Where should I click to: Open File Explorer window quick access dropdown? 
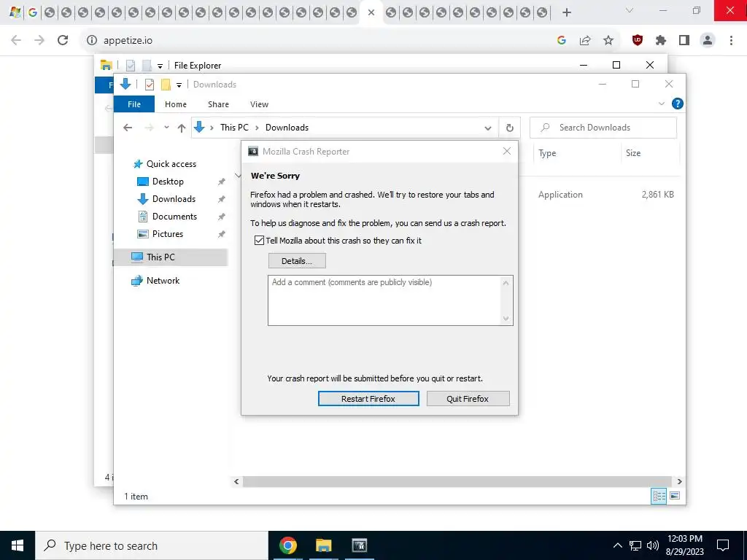tap(160, 66)
